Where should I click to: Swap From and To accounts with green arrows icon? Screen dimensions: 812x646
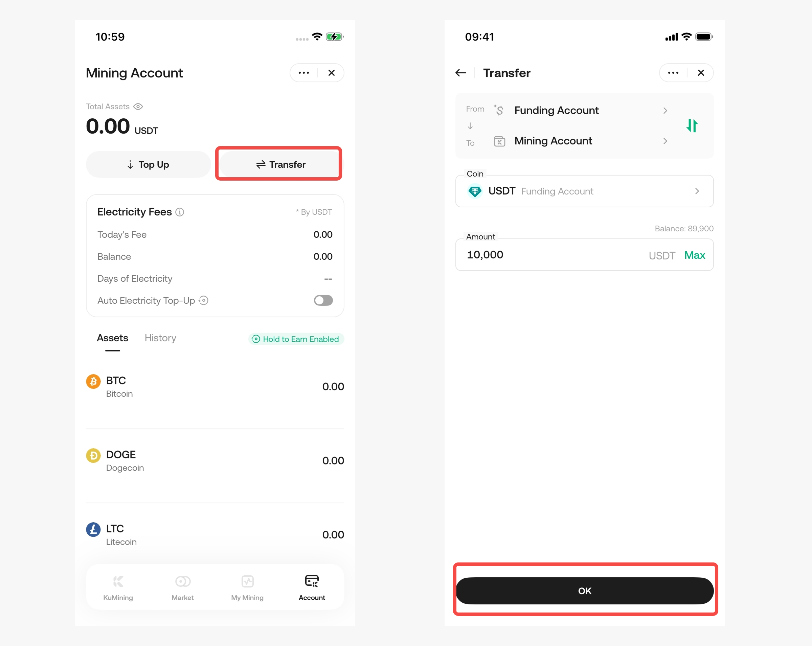tap(692, 126)
